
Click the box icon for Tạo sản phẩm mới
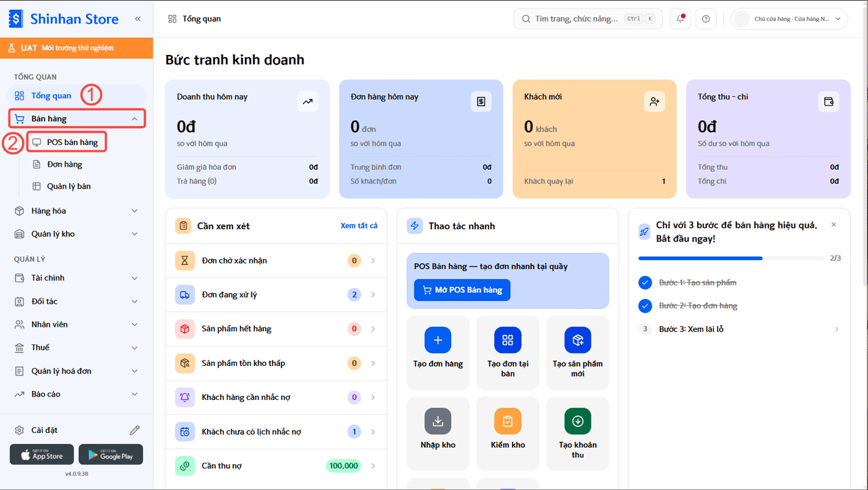578,340
